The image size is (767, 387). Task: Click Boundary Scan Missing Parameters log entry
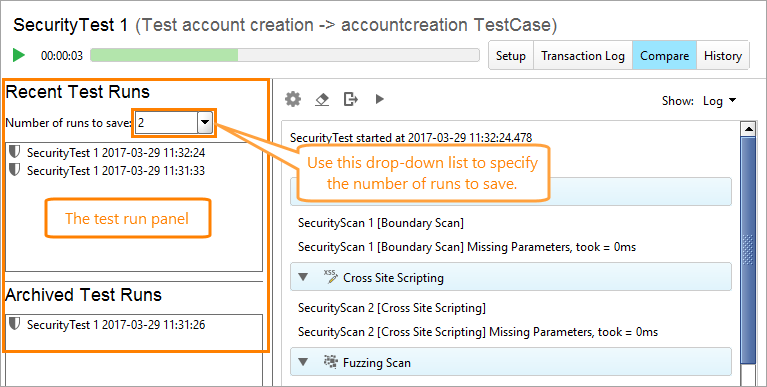pyautogui.click(x=467, y=247)
